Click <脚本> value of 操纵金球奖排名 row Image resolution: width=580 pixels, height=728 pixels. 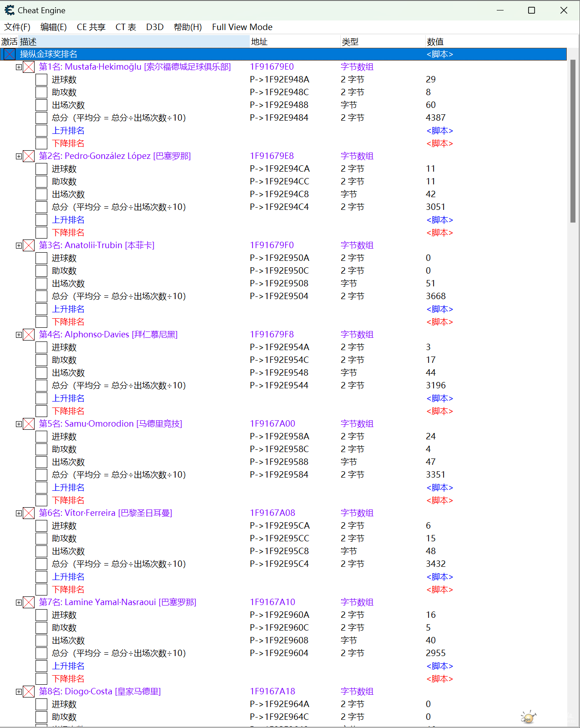(x=440, y=54)
